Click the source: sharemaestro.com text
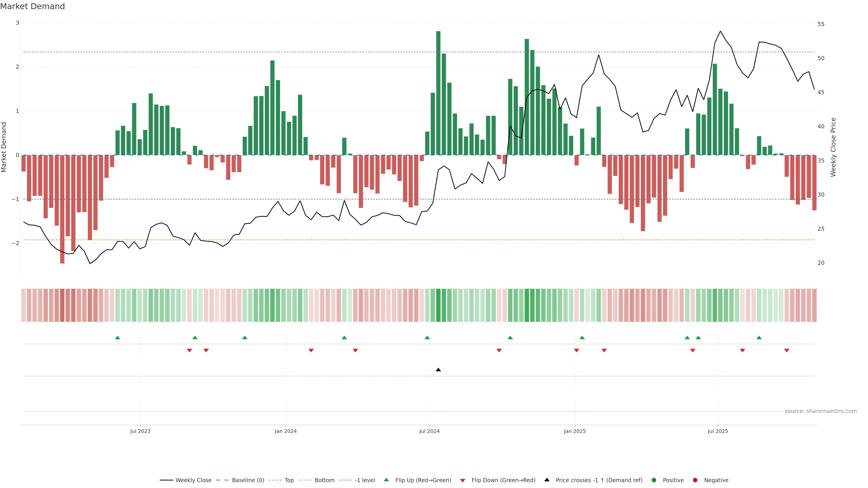 coord(821,411)
